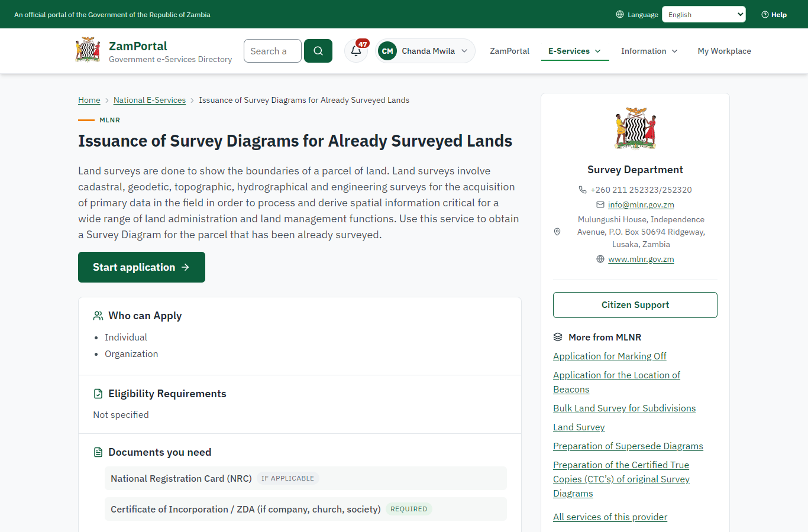The width and height of the screenshot is (808, 532).
Task: Open Application for the Location of Beacons
Action: [x=616, y=382]
